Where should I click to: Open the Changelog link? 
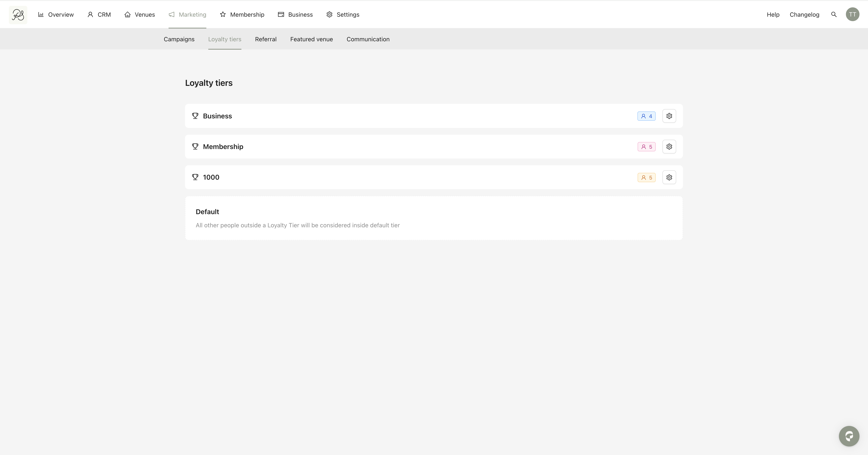click(804, 15)
